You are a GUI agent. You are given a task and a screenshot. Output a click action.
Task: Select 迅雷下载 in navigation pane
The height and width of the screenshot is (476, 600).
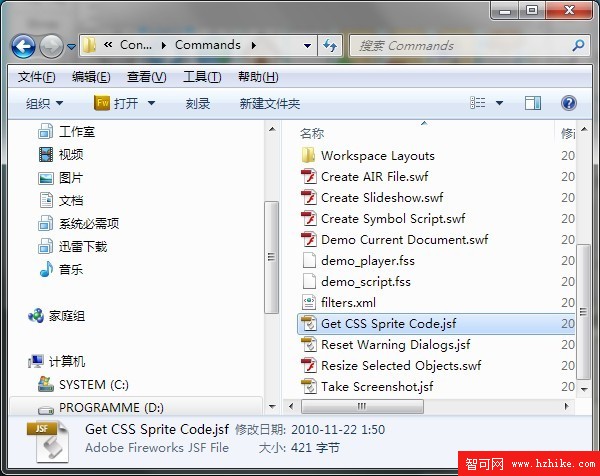tap(73, 246)
